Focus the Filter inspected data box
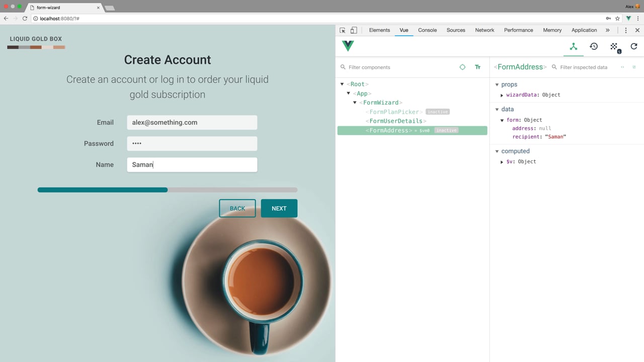The height and width of the screenshot is (362, 644). coord(584,67)
